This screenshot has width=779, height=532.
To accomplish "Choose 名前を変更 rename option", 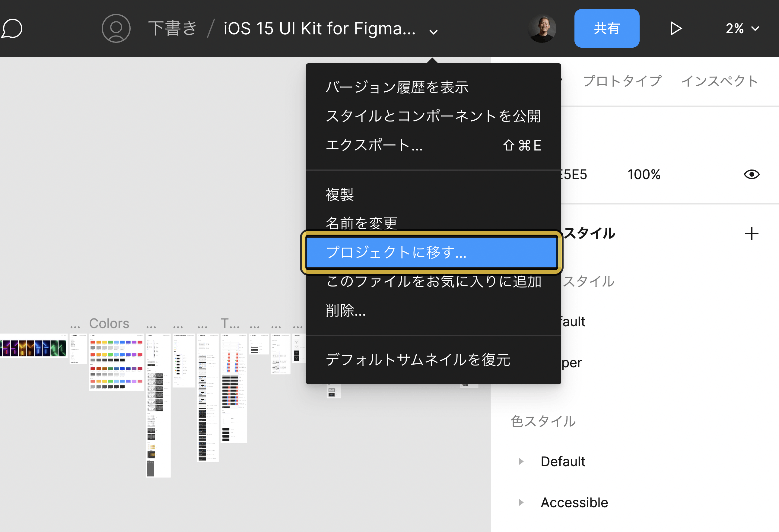I will point(434,223).
